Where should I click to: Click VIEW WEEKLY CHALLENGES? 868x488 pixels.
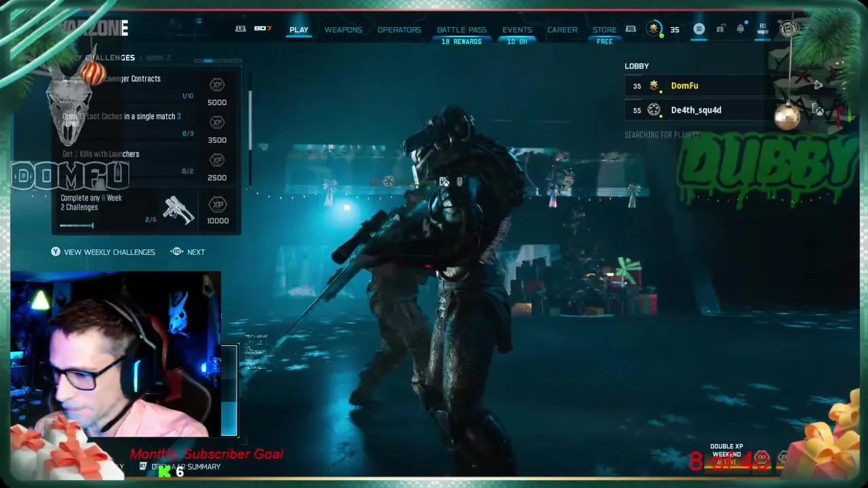[109, 252]
